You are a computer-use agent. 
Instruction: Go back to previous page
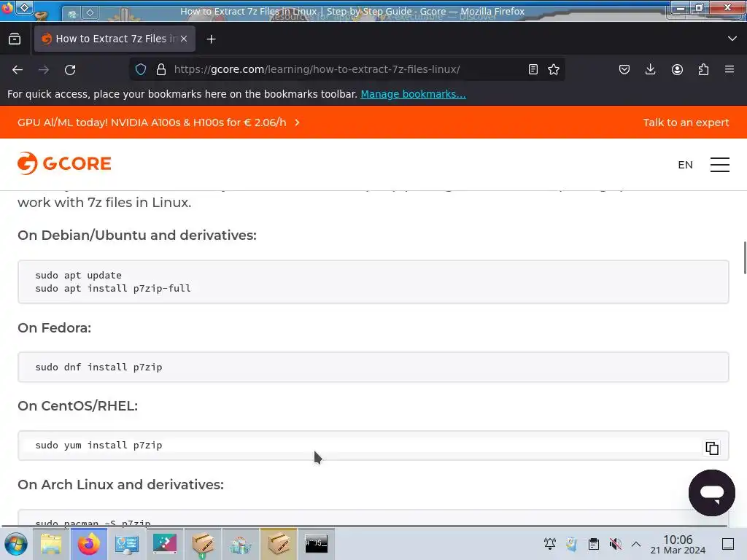pyautogui.click(x=18, y=70)
